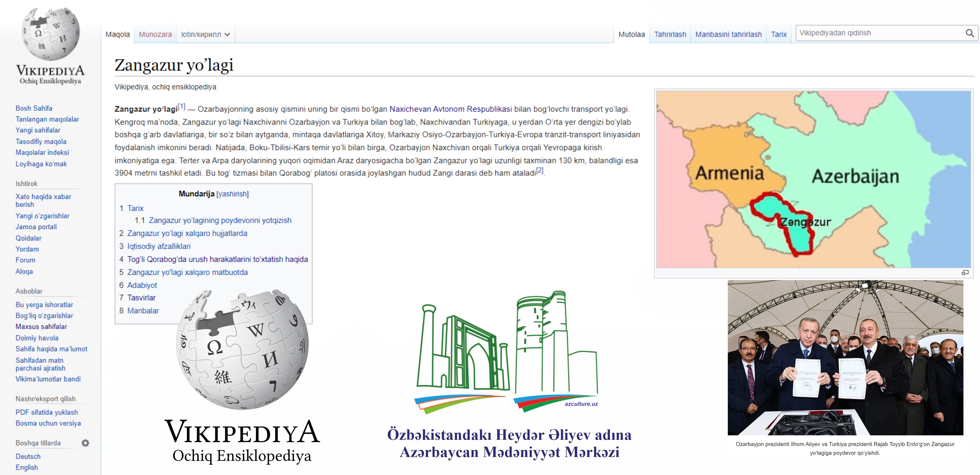980x475 pixels.
Task: Go to Bosh Sahifa
Action: point(34,108)
